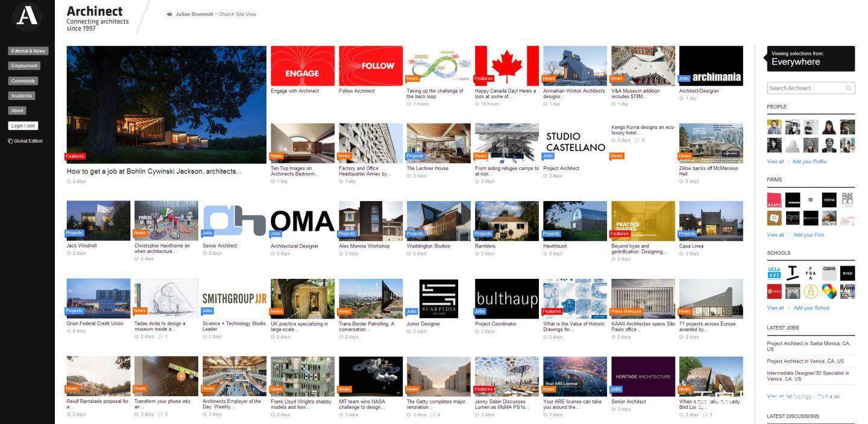Click the Global Edition copy icon

pos(10,141)
